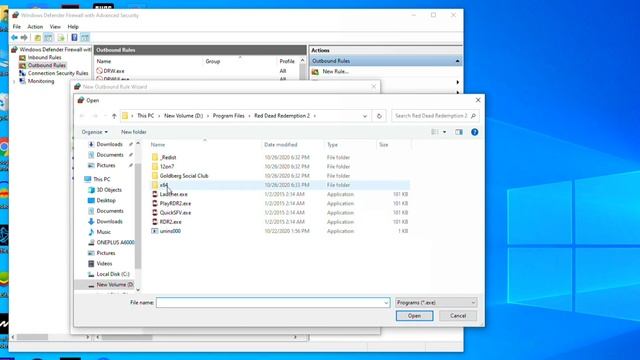The height and width of the screenshot is (360, 640).
Task: Sort by Name column header
Action: click(x=158, y=144)
